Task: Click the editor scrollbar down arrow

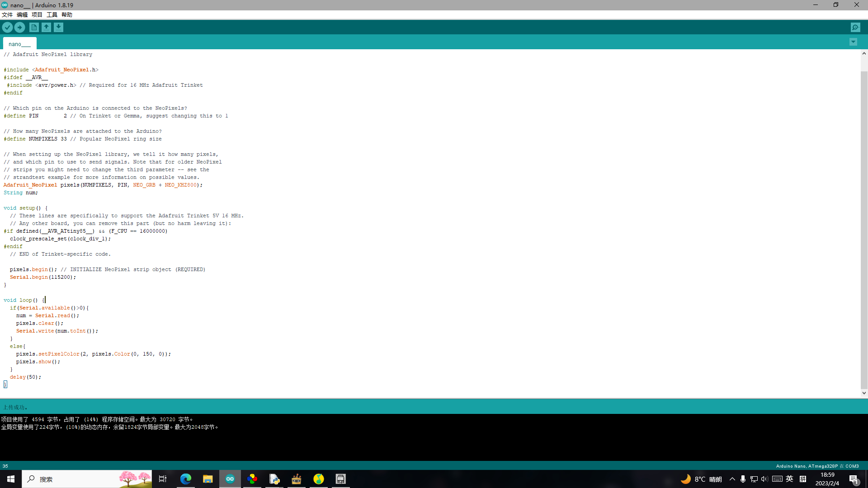Action: [x=864, y=393]
